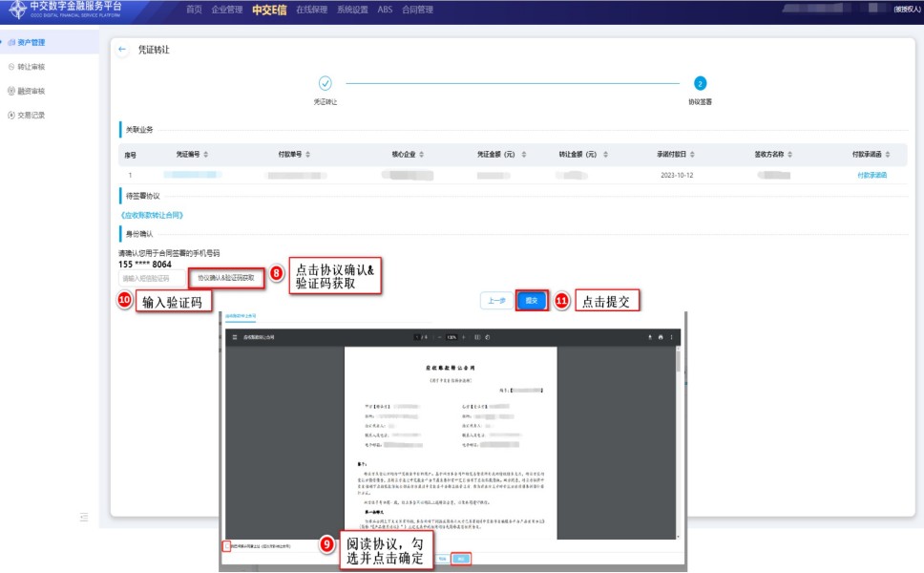Zoom in on the PDF document
The width and height of the screenshot is (924, 573).
pyautogui.click(x=463, y=337)
